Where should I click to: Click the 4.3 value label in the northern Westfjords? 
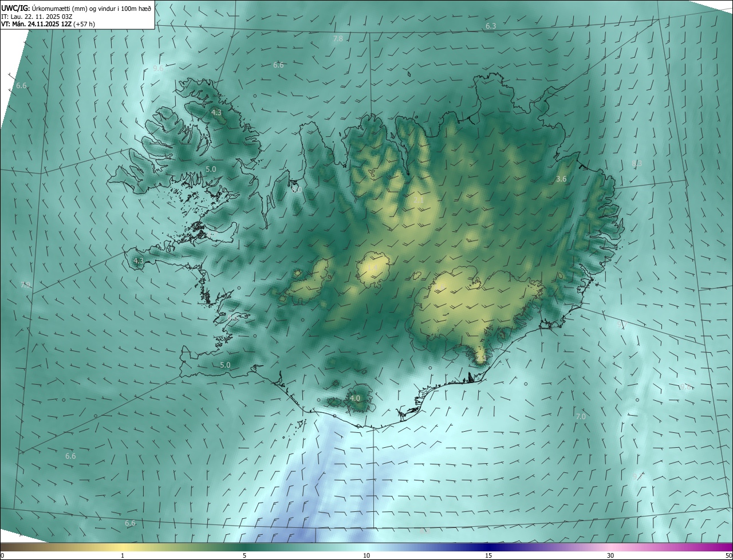(x=216, y=113)
